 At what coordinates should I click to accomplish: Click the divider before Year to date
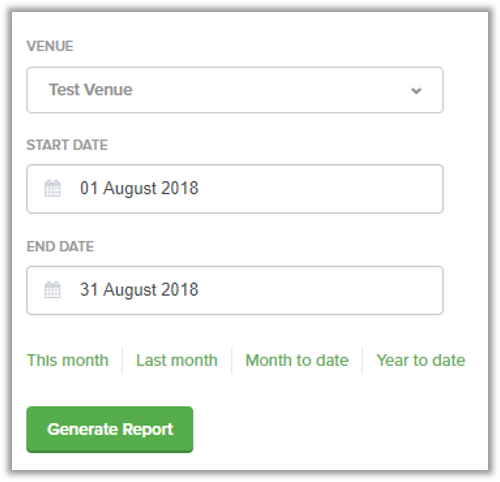tap(362, 361)
